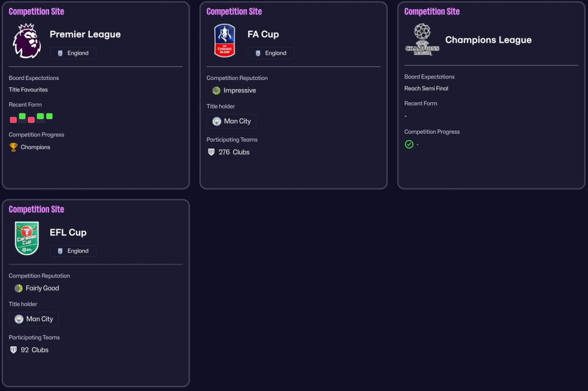Click the Carabao Cup EFL logo
Screen dimensions: 588x391
pyautogui.click(x=27, y=238)
